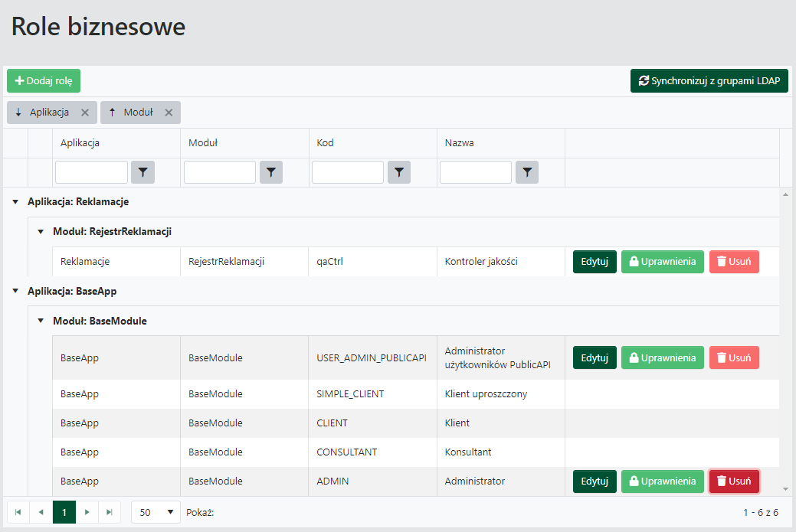Open the Nazwa column filter menu
Image resolution: width=796 pixels, height=532 pixels.
tap(527, 172)
